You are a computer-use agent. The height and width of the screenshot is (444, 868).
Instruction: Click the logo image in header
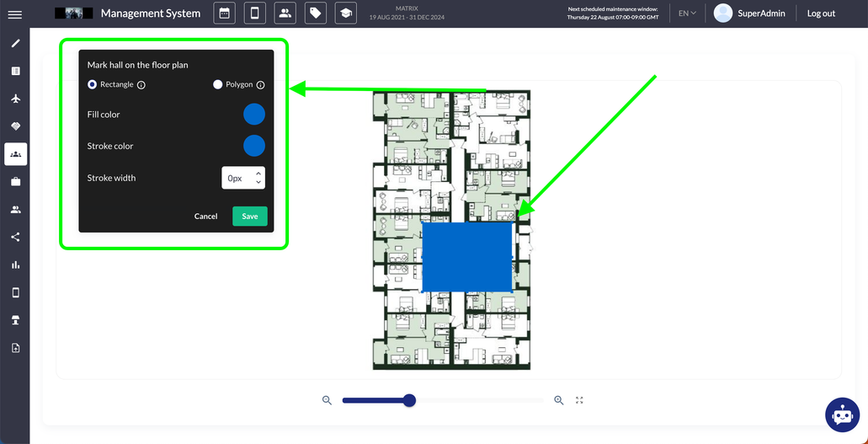[73, 13]
